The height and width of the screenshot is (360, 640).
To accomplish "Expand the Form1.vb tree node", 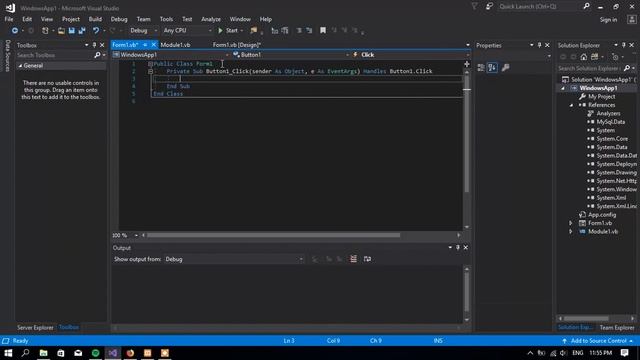I will [571, 223].
